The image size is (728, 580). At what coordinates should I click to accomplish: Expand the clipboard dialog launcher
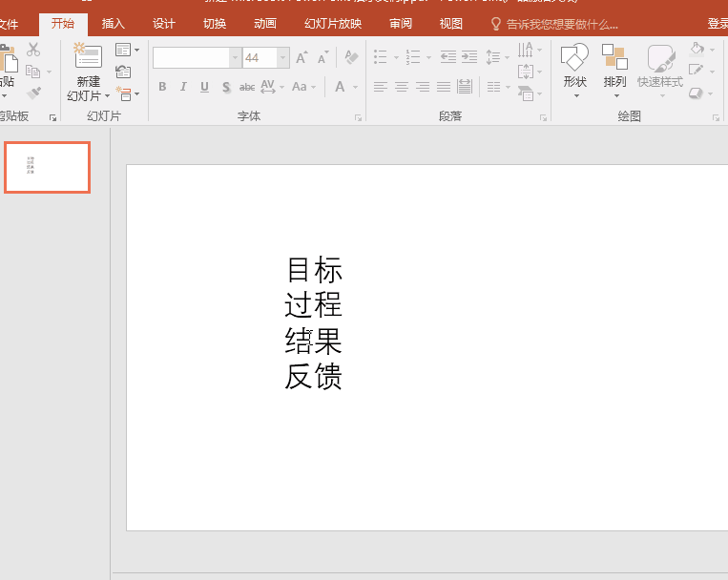coord(52,118)
